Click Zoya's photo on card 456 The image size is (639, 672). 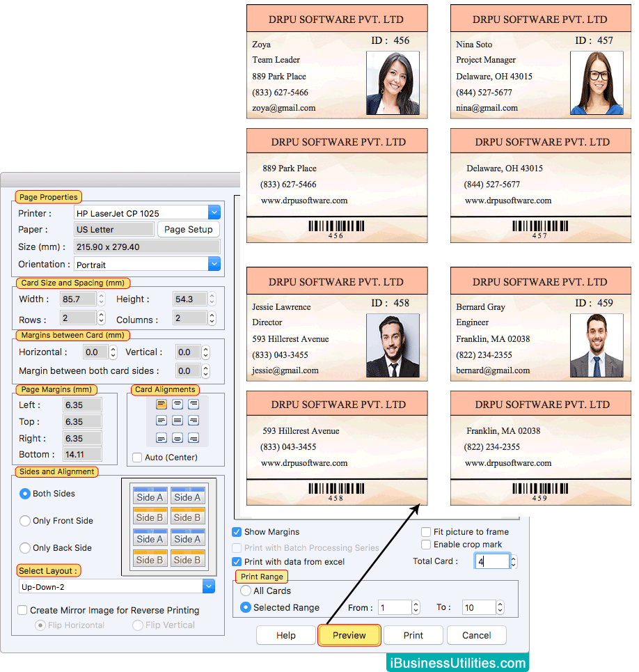point(393,83)
